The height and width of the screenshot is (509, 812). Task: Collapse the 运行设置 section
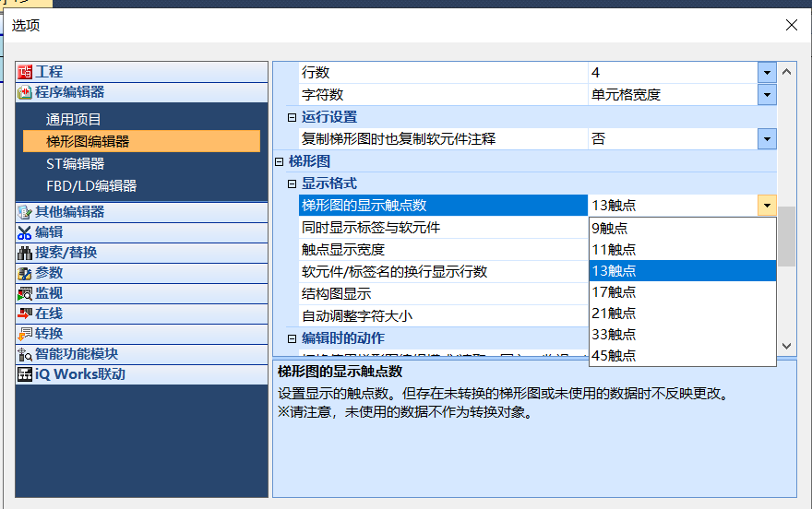(293, 117)
